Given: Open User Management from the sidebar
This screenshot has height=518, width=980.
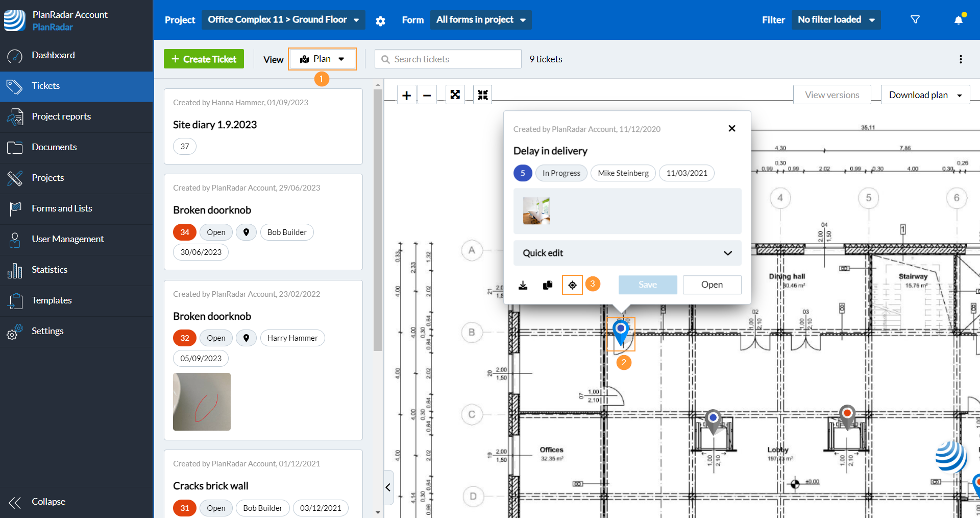Looking at the screenshot, I should 67,239.
